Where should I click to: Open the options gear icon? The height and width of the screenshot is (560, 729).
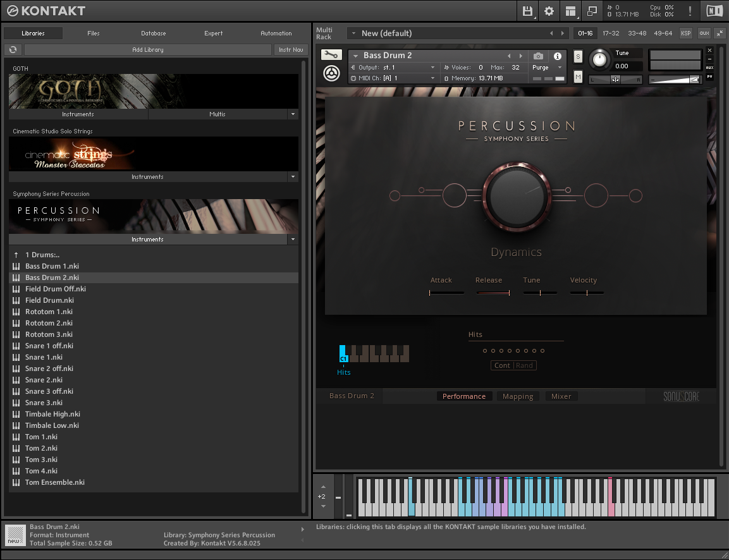[x=549, y=11]
